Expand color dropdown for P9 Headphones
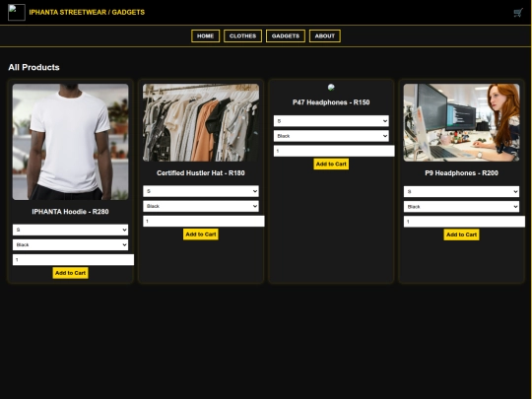 (x=461, y=206)
